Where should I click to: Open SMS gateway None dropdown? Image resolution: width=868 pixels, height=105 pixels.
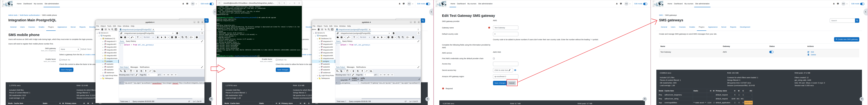pyautogui.click(x=69, y=49)
